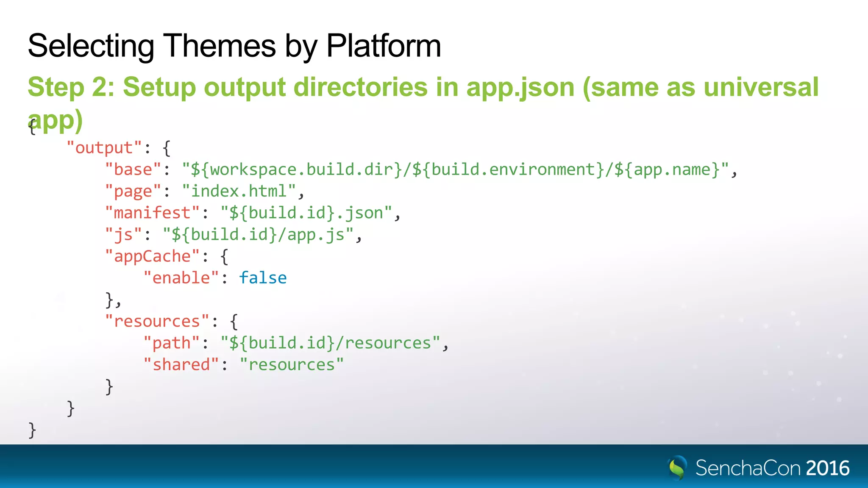The height and width of the screenshot is (488, 868).
Task: Click the title "Selecting Themes by Platform"
Action: pyautogui.click(x=234, y=46)
